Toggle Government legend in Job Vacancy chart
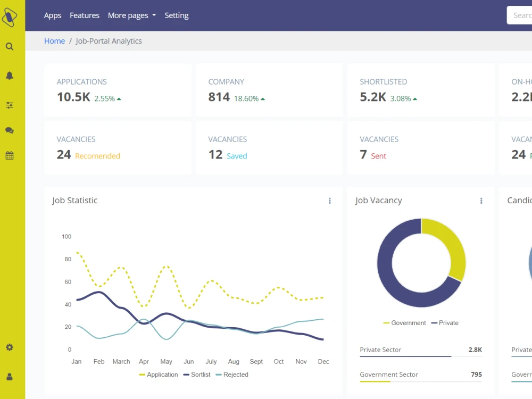Image resolution: width=532 pixels, height=399 pixels. (404, 323)
